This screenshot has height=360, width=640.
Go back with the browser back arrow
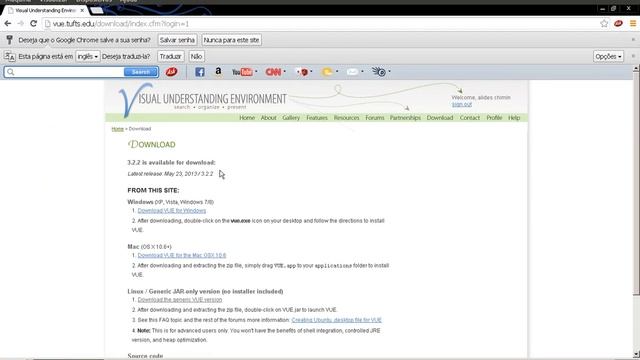coord(7,24)
